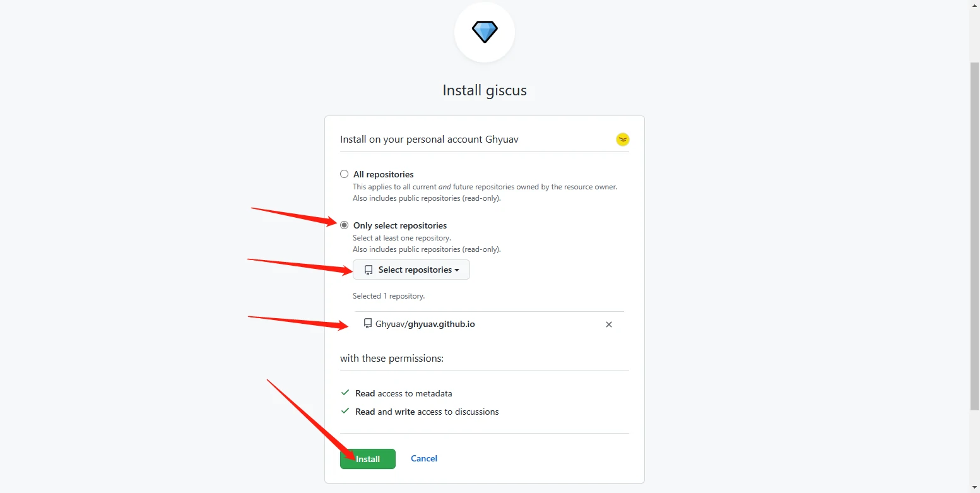Click the repo icon beside Ghyuav/ghyuav.github.io
Viewport: 980px width, 493px height.
pos(368,324)
